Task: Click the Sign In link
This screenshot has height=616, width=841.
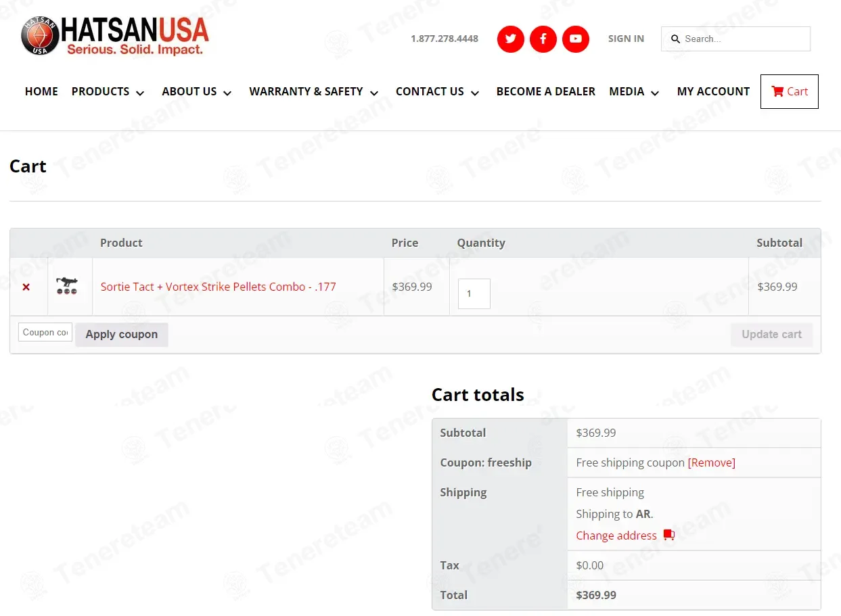Action: 626,39
